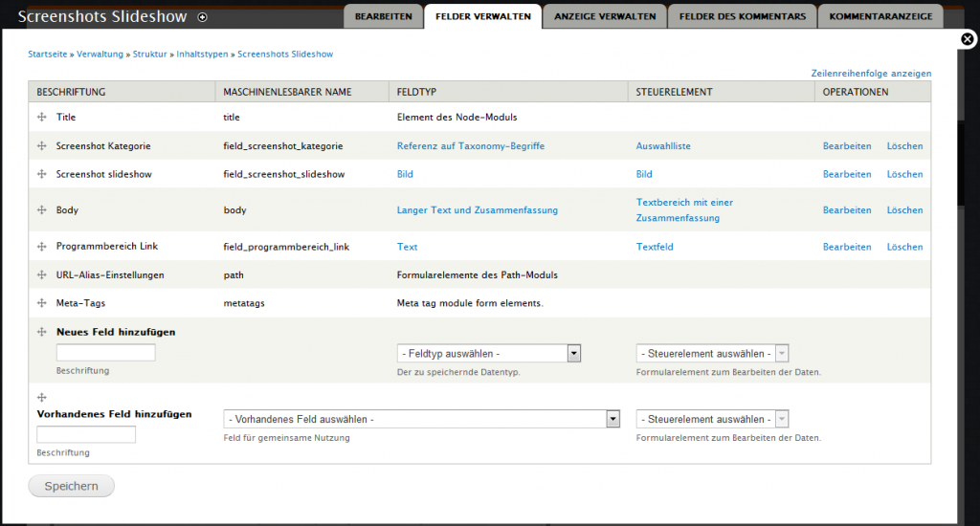The width and height of the screenshot is (980, 526).
Task: Open Steuerelement dropdown in Neues Feld row
Action: click(x=712, y=354)
